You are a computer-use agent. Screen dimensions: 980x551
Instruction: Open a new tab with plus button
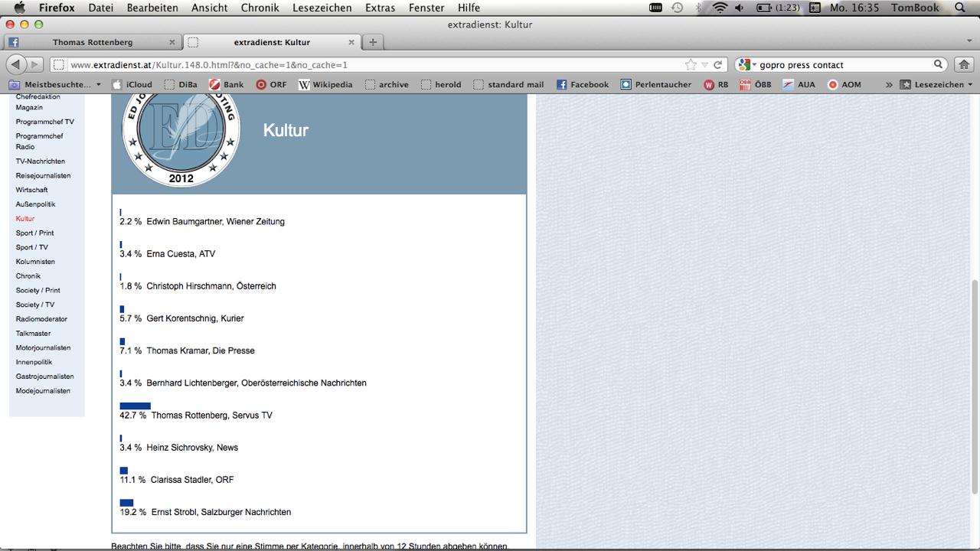373,42
